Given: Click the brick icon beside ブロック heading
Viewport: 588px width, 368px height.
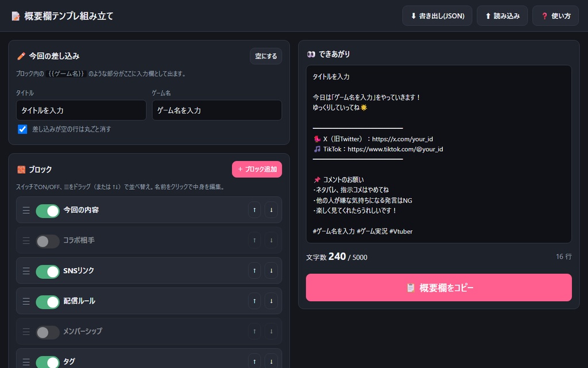Looking at the screenshot, I should (x=21, y=170).
